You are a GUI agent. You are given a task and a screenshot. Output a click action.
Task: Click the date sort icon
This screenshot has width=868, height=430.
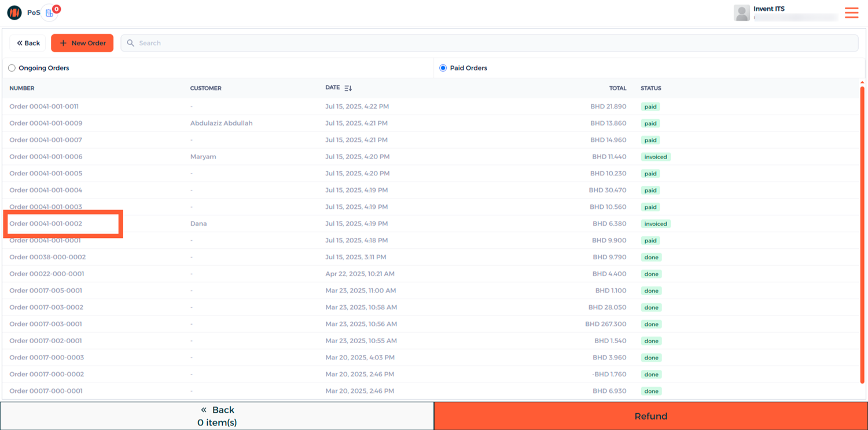[x=348, y=88]
